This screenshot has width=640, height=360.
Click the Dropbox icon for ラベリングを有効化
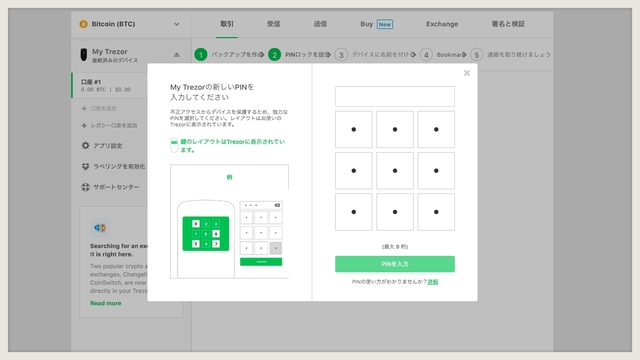click(85, 167)
